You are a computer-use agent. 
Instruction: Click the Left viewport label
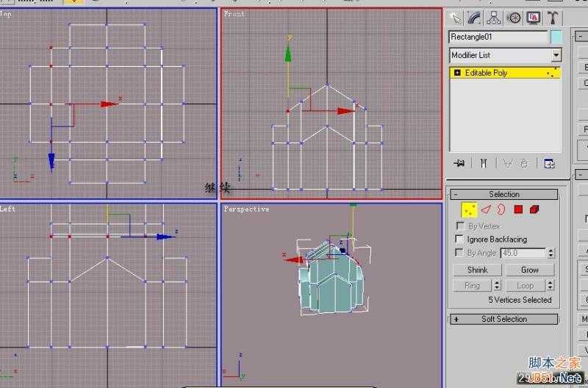[x=7, y=209]
